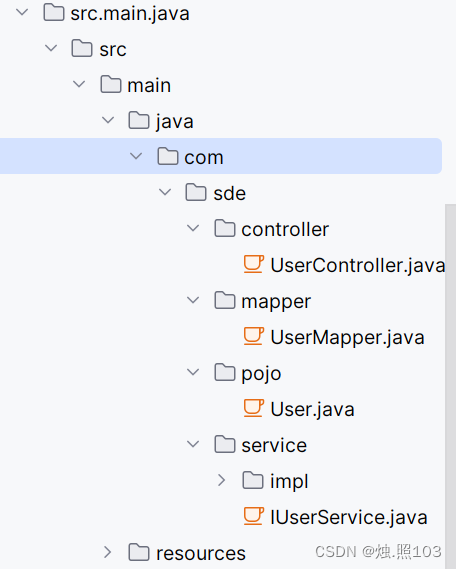Open the IUserService.java file

349,517
